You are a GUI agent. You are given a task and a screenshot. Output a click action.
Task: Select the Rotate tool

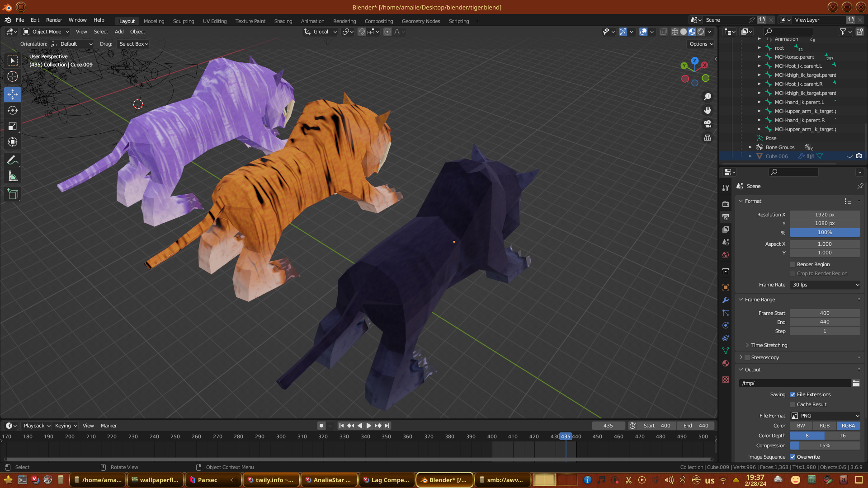pyautogui.click(x=13, y=111)
